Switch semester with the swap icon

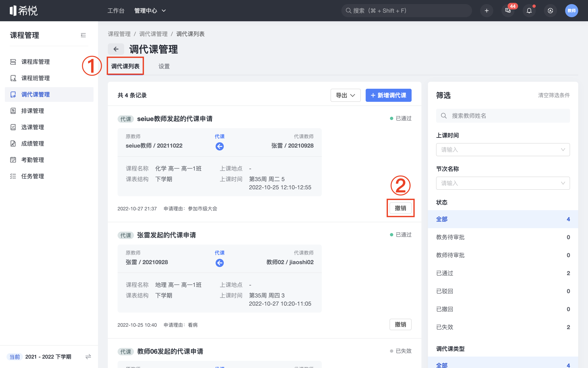pyautogui.click(x=88, y=357)
